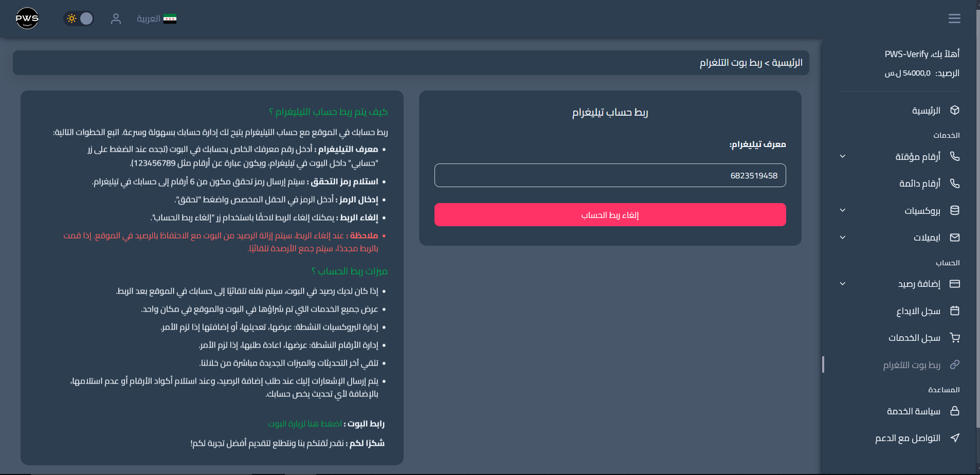Collapse the emails section chevron
The image size is (980, 475).
click(842, 237)
